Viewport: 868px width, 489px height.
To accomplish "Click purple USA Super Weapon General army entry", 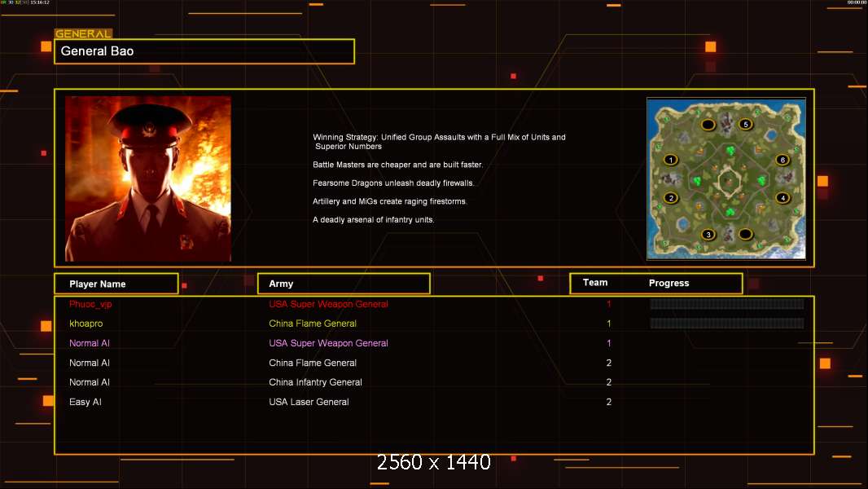I will pyautogui.click(x=328, y=343).
